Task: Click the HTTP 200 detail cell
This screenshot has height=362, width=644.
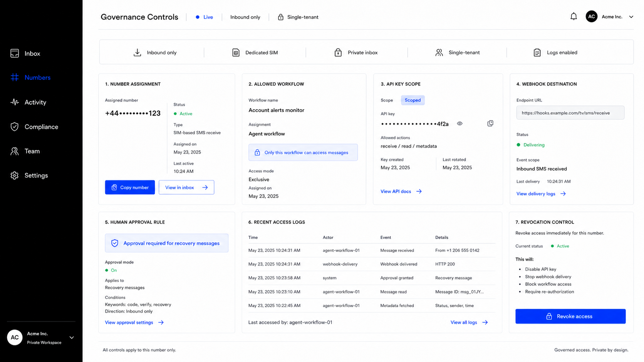Action: click(x=445, y=264)
